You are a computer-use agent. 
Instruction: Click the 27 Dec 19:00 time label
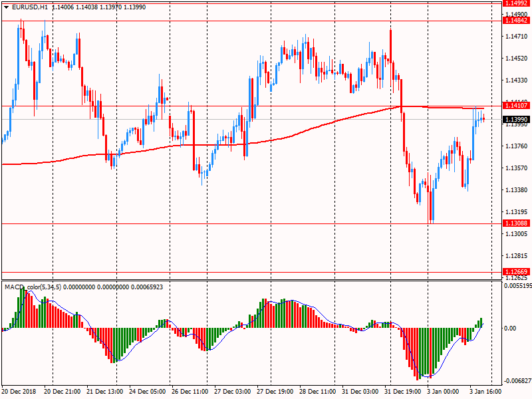[x=275, y=392]
